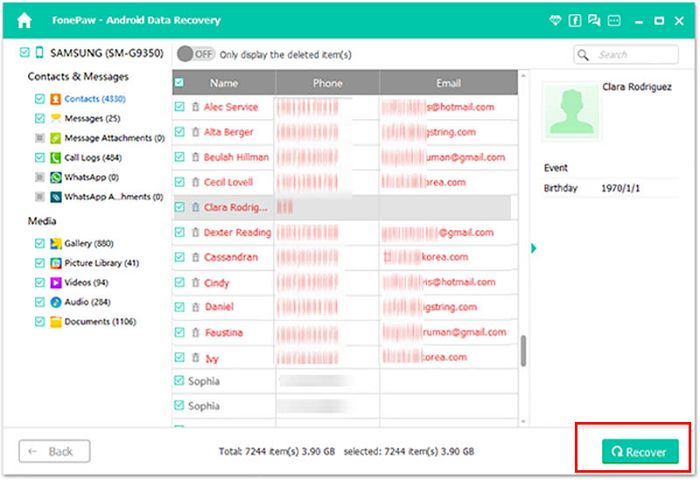Uncheck the Gallery checkbox
This screenshot has height=480, width=700.
pos(40,243)
